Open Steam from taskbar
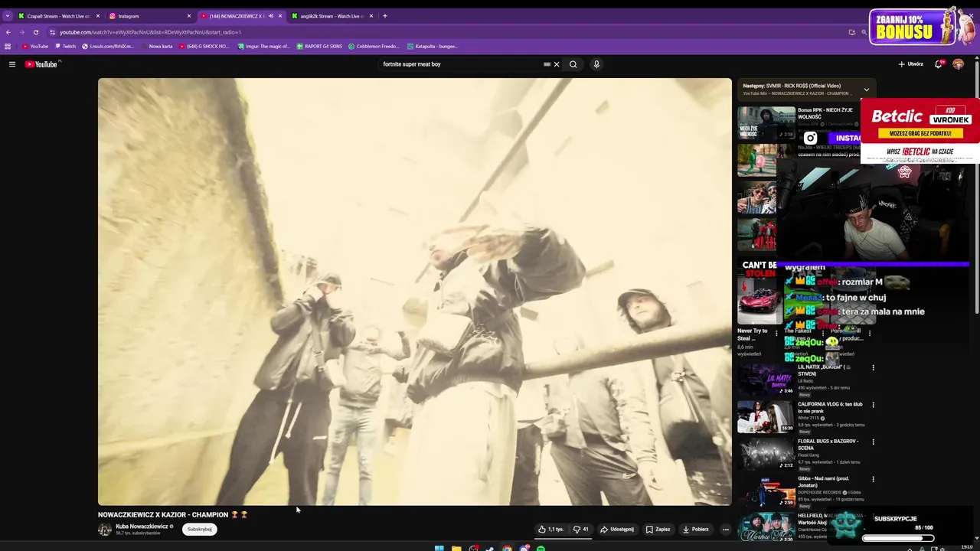 click(x=490, y=548)
